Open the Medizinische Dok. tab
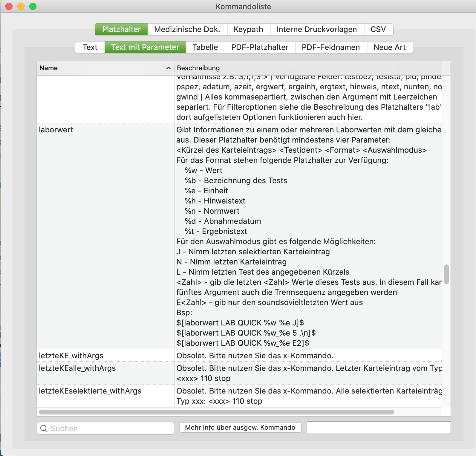The width and height of the screenshot is (476, 456). tap(187, 29)
